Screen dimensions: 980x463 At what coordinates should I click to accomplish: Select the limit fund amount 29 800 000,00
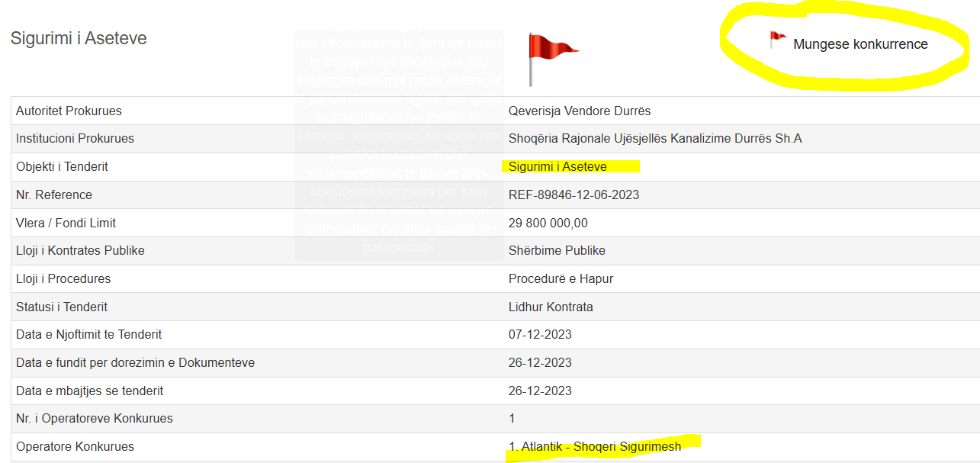(548, 223)
